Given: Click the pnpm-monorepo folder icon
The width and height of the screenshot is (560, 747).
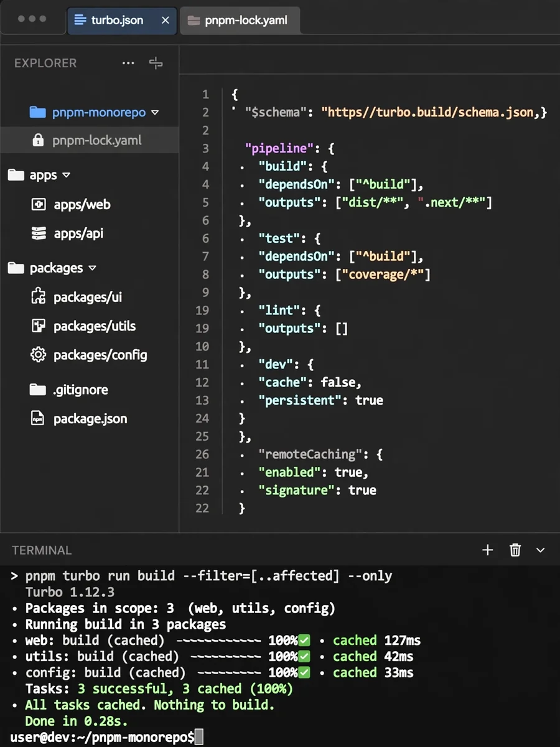Looking at the screenshot, I should point(38,112).
